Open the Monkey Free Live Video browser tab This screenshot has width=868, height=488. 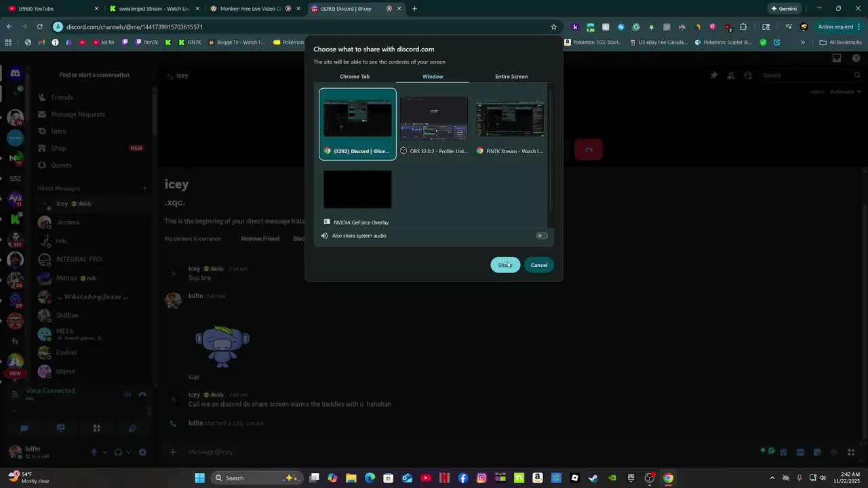(254, 9)
